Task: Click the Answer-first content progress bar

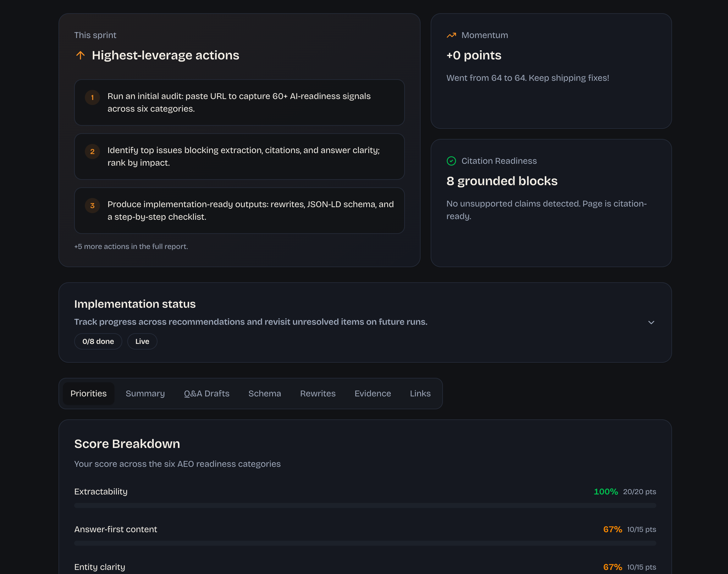Action: pyautogui.click(x=365, y=543)
